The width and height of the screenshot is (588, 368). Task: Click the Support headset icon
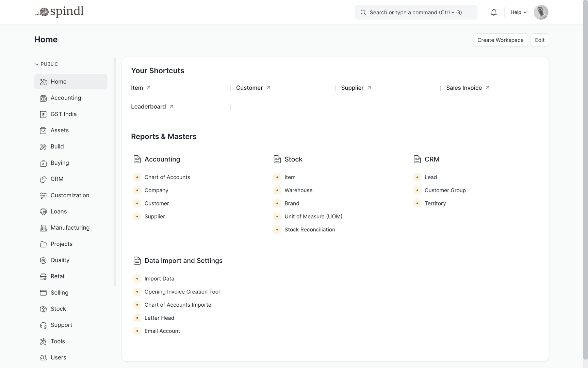click(43, 325)
